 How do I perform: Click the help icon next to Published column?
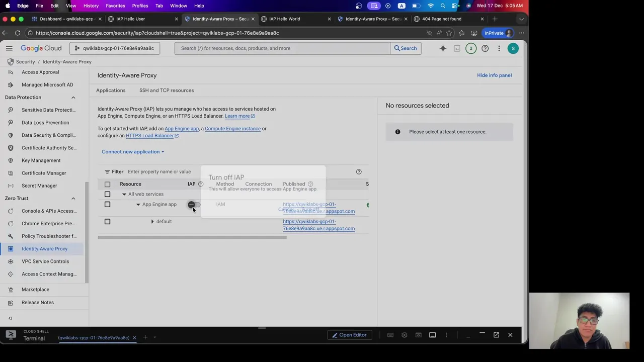pyautogui.click(x=310, y=184)
